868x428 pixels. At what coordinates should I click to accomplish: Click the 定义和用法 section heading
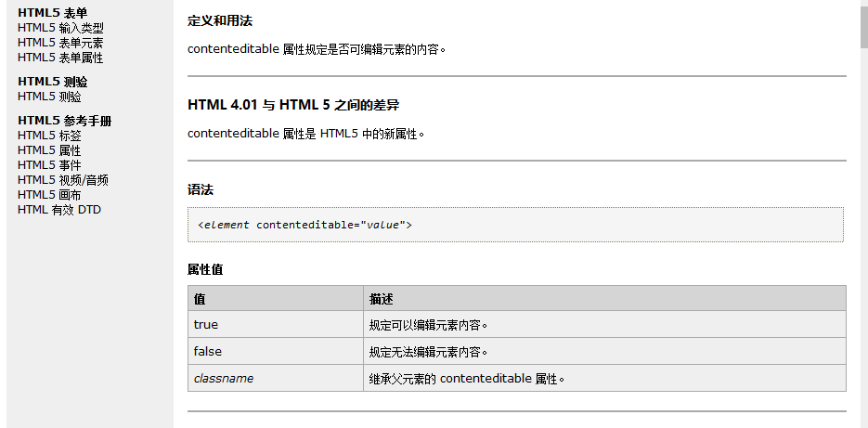pyautogui.click(x=220, y=20)
